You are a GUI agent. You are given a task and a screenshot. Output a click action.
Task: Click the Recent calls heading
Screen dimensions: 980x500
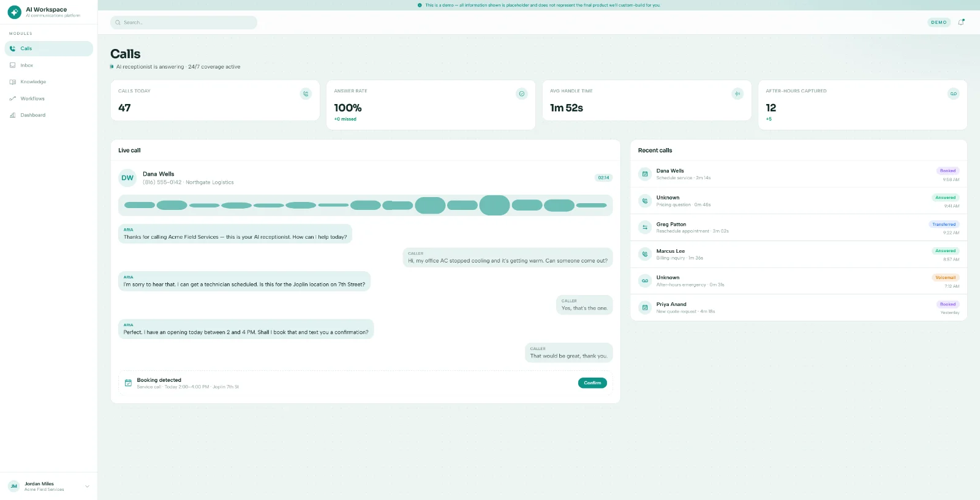[655, 151]
